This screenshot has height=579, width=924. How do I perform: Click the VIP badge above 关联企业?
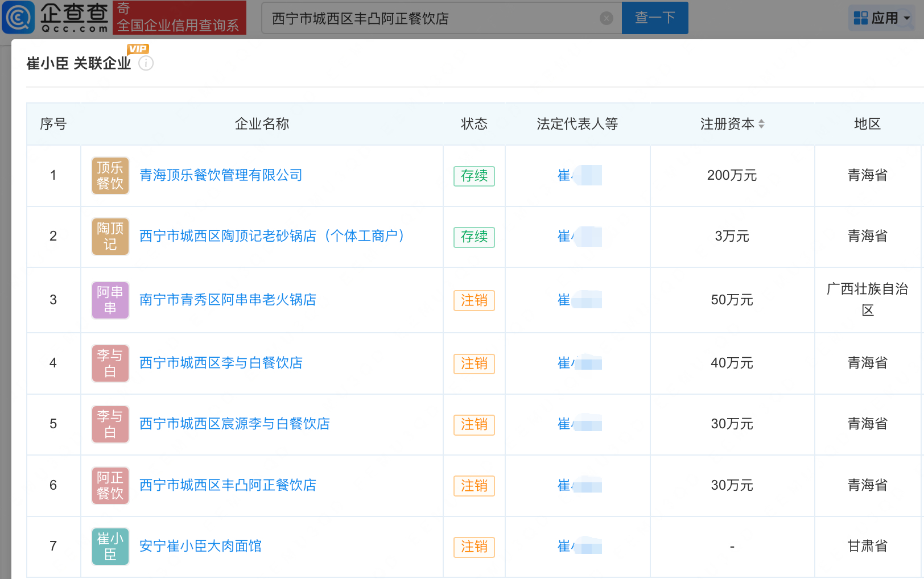(x=138, y=49)
